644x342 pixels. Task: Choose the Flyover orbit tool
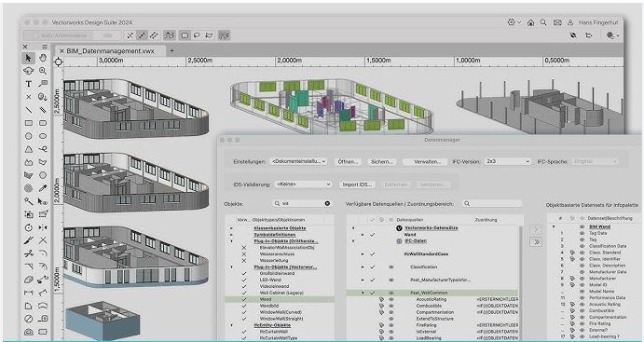(28, 71)
